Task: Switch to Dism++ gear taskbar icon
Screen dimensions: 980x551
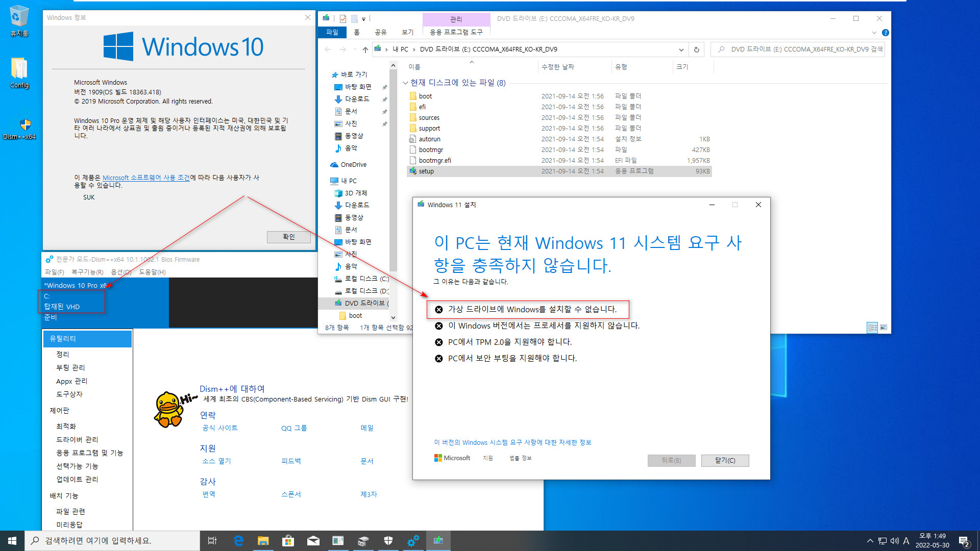Action: coord(413,541)
